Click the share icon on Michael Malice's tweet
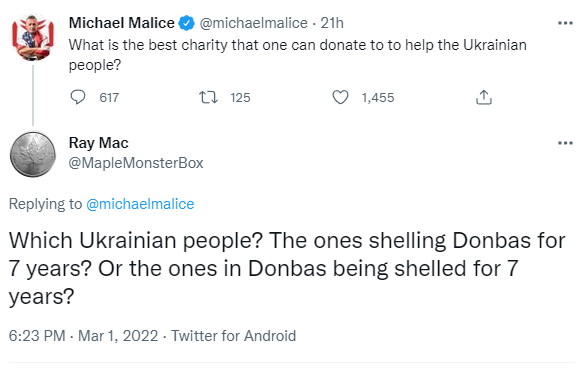The width and height of the screenshot is (584, 377). tap(484, 97)
